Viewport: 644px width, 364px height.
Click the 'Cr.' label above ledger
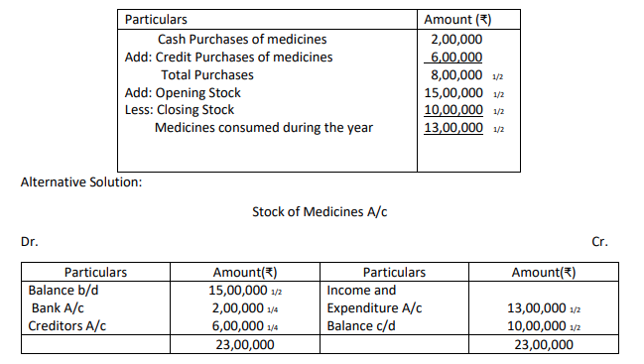point(599,242)
